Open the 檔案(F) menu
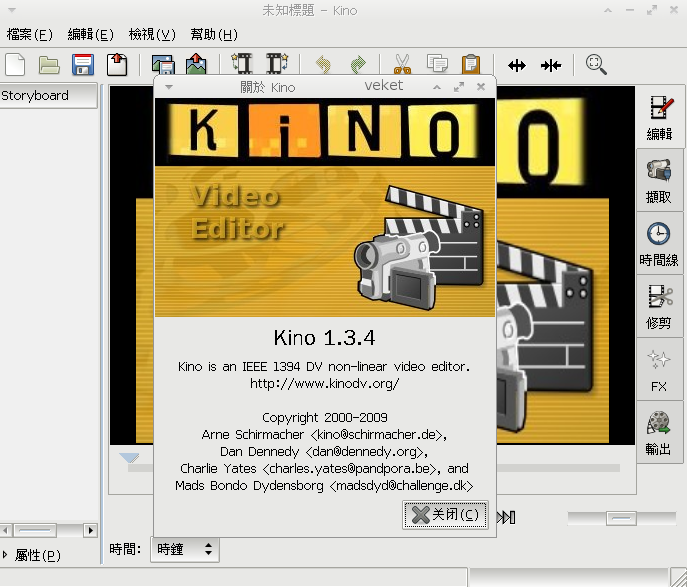 click(29, 34)
